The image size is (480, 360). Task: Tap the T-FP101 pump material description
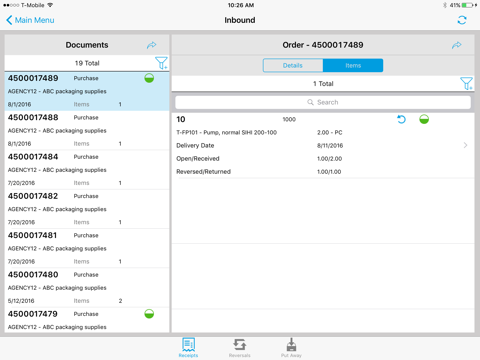(226, 132)
